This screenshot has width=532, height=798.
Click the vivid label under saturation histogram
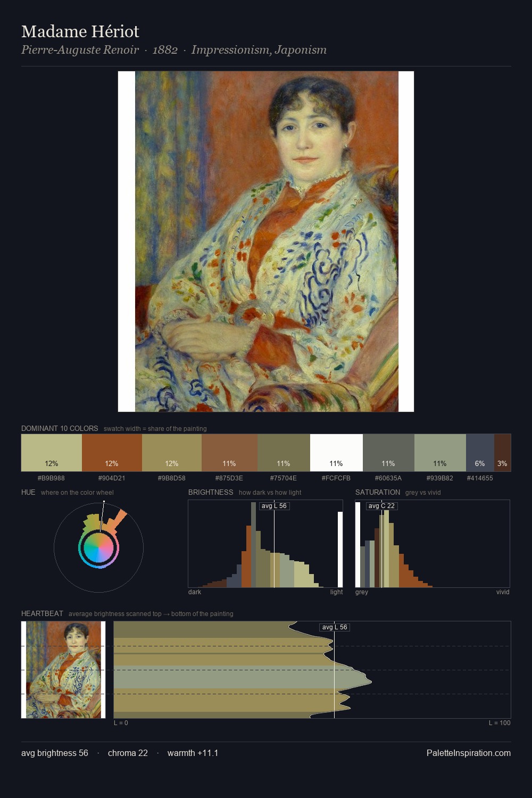tap(503, 592)
